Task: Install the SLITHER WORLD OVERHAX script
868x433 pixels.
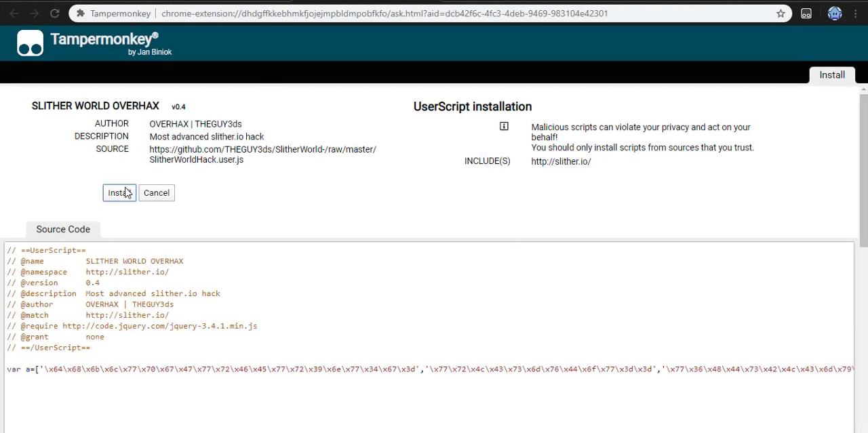Action: coord(119,193)
